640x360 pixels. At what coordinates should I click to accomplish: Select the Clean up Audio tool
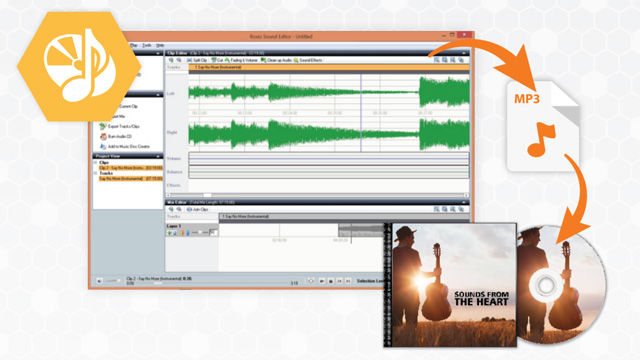[276, 60]
